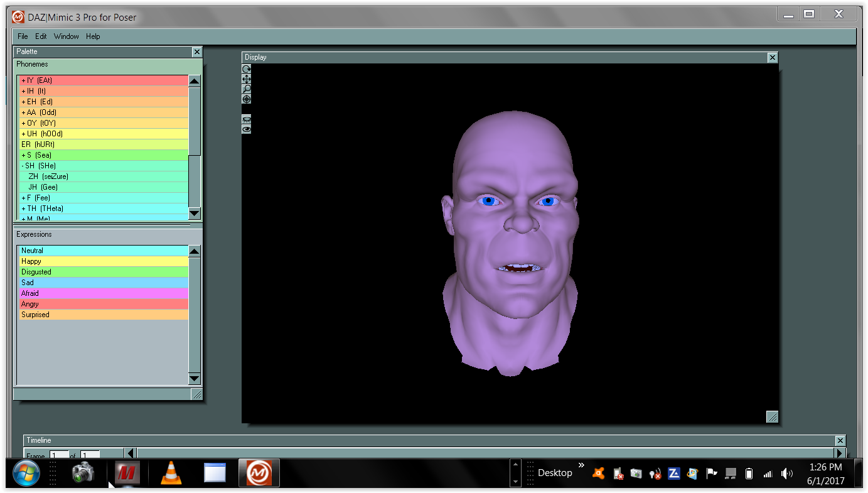Choose the Angry expression
868x493 pixels.
[104, 304]
